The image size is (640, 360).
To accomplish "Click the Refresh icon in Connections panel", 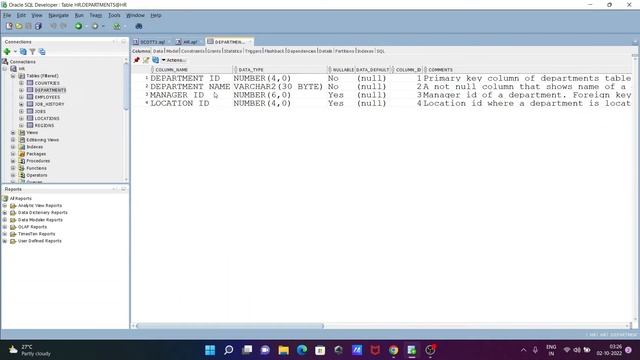I will tap(23, 51).
